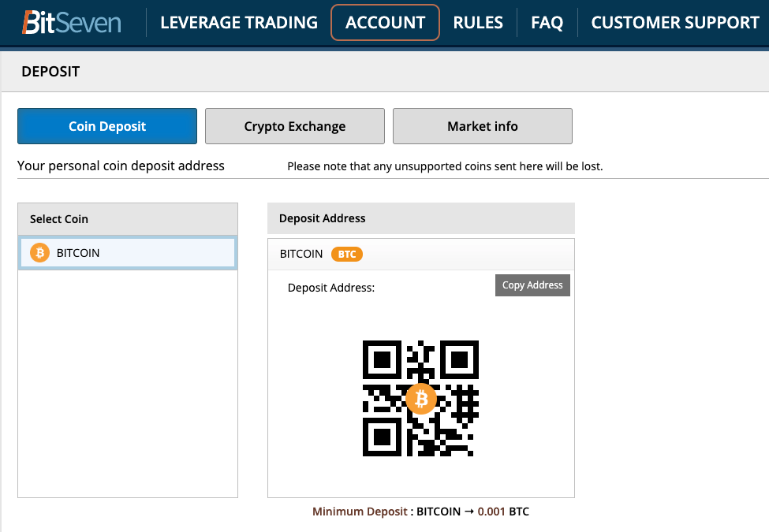
Task: Click the Copy Address button
Action: point(532,285)
